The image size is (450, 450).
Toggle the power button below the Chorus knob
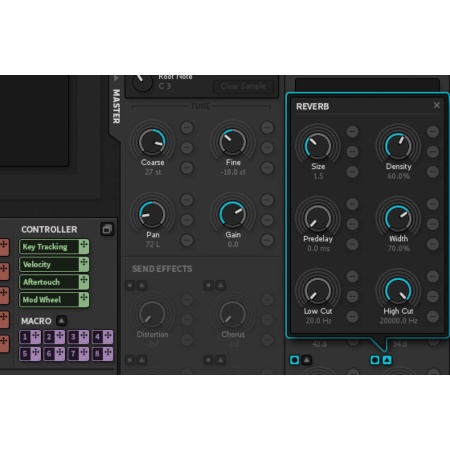point(209,360)
